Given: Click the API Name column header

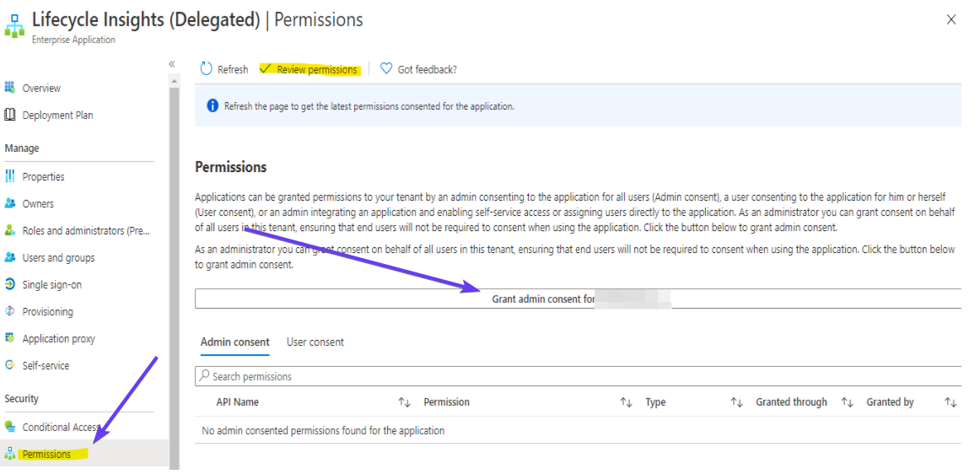Looking at the screenshot, I should click(x=238, y=402).
